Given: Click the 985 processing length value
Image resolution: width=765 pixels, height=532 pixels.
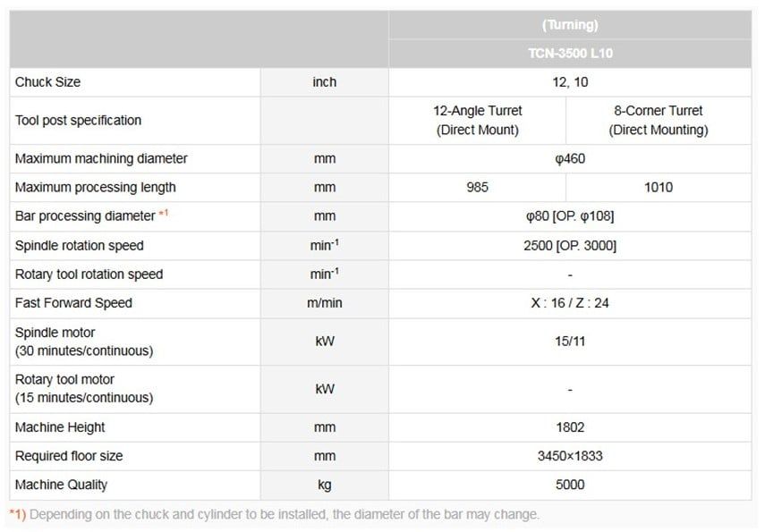Looking at the screenshot, I should click(478, 188).
